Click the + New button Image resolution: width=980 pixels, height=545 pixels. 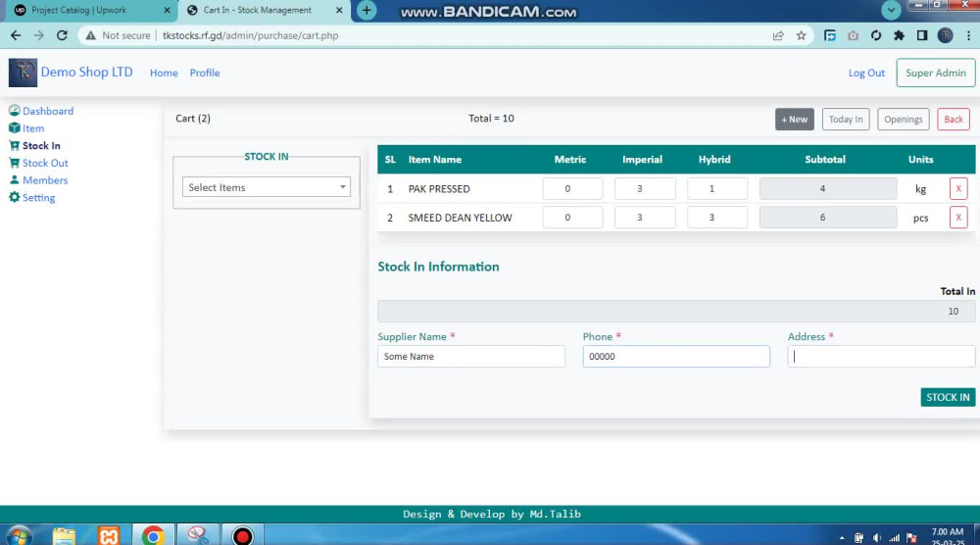click(795, 120)
